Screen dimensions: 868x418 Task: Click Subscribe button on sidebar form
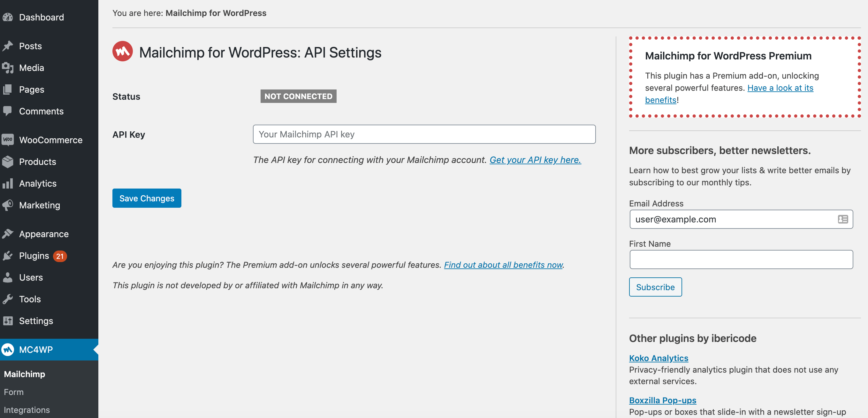click(655, 287)
